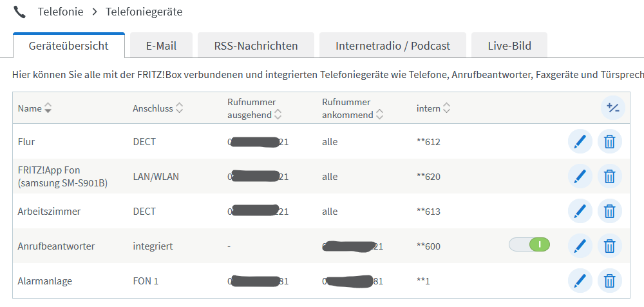Open Anrufbeantworter edit settings

coord(580,246)
